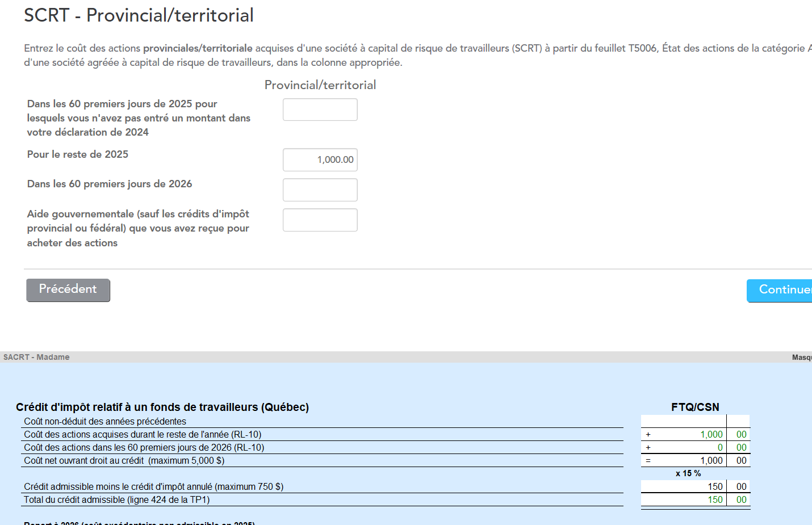Click the green 0 value for 2026 shares
The width and height of the screenshot is (812, 525).
[719, 448]
